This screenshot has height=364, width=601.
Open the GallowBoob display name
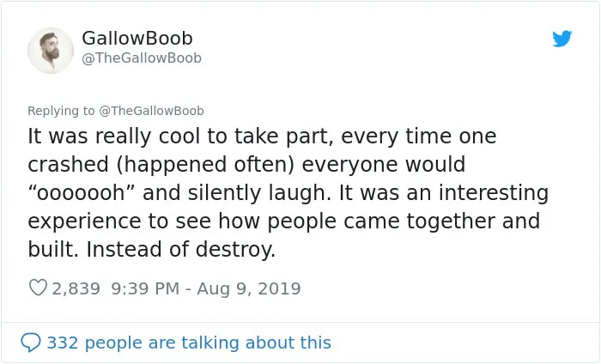[137, 39]
